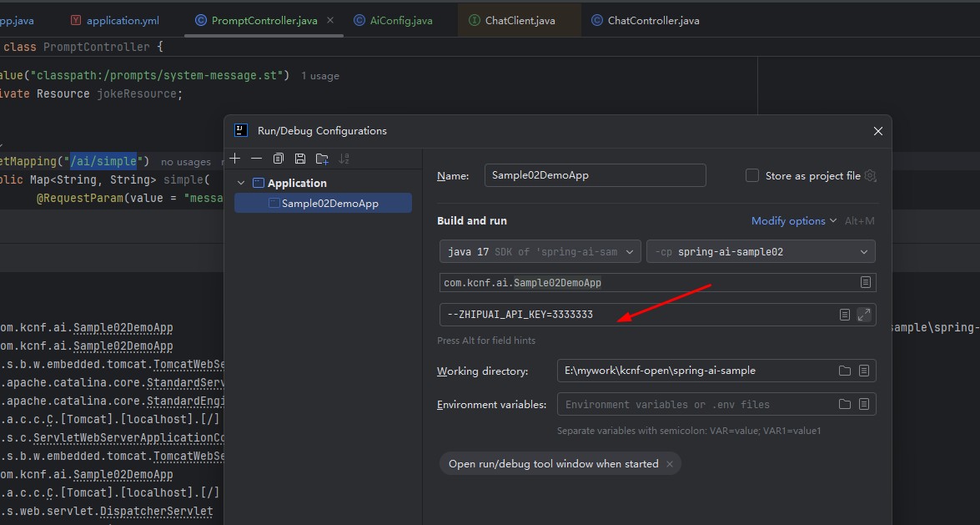Copy the selected run configuration

pyautogui.click(x=279, y=159)
